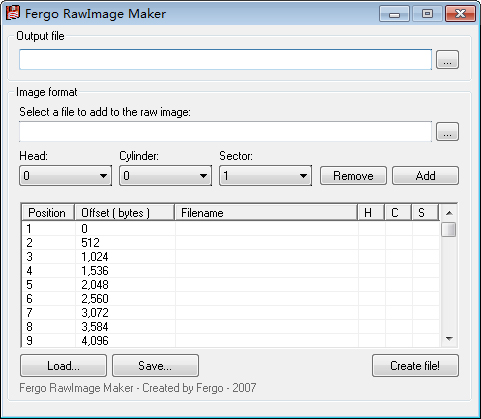Click the Offset ( bytes ) column header
Viewport: 481px width, 419px height.
pos(125,213)
